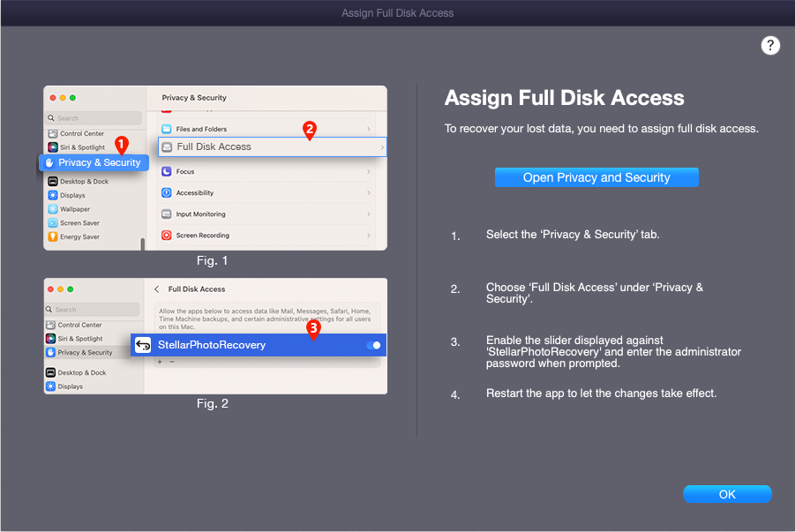The width and height of the screenshot is (795, 532).
Task: Click the Files and Folders icon in Fig. 1
Action: [x=166, y=130]
